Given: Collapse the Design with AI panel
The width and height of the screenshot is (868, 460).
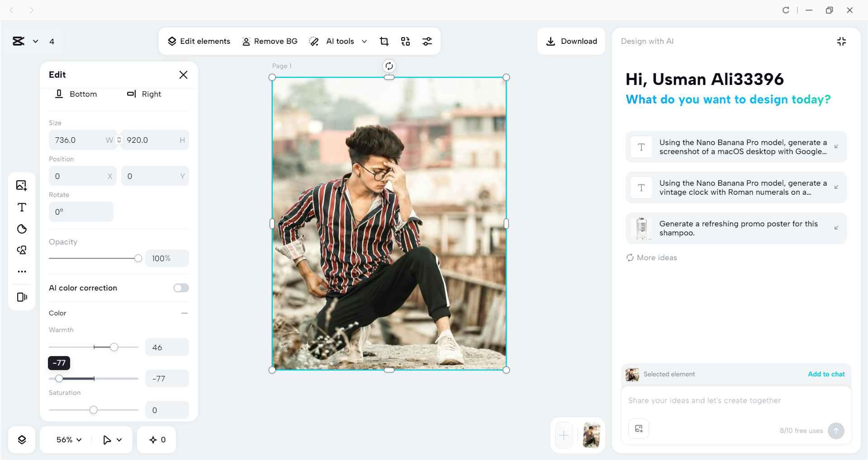Looking at the screenshot, I should 841,41.
